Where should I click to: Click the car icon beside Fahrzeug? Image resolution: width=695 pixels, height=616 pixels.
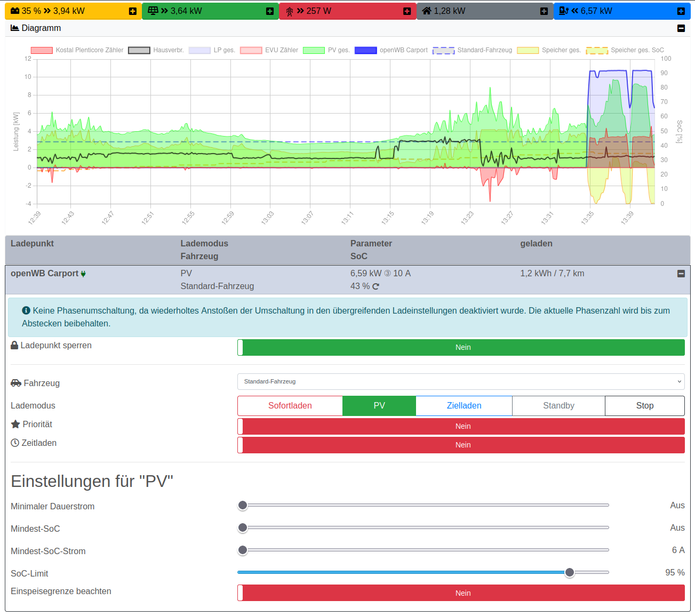point(16,383)
